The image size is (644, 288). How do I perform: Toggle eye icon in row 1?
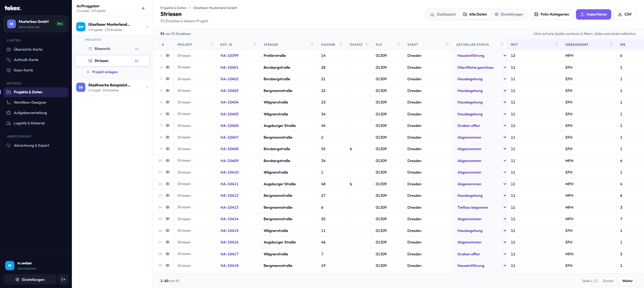point(168,56)
